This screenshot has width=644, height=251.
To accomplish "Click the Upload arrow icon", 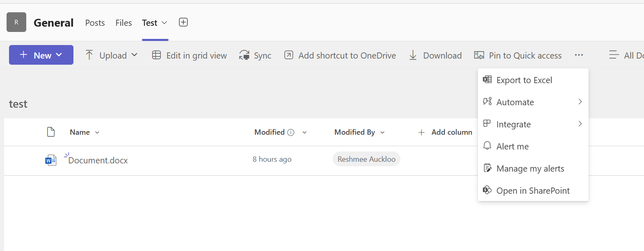I will tap(89, 55).
